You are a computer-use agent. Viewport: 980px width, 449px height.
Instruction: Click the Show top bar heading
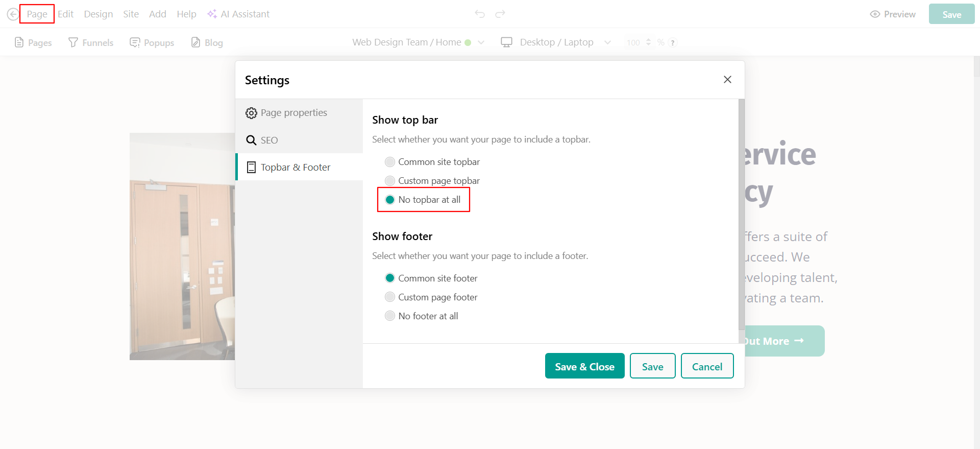point(405,120)
